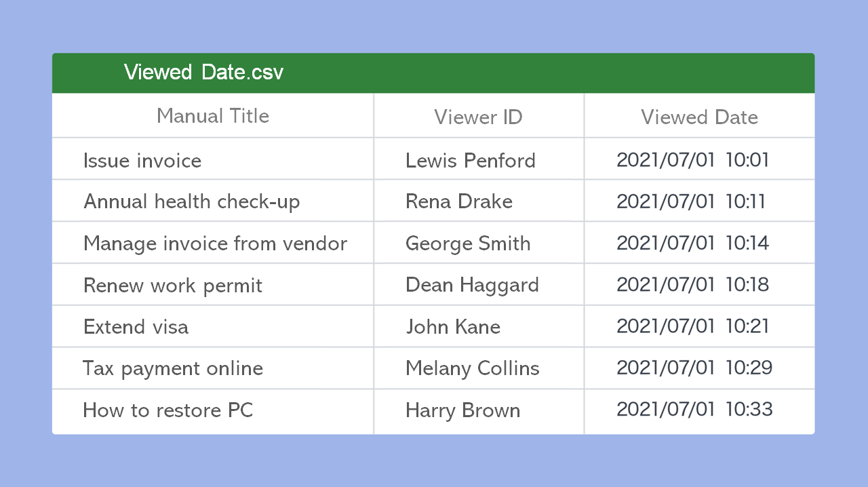
Task: Select the Viewed Date column header
Action: pos(699,117)
